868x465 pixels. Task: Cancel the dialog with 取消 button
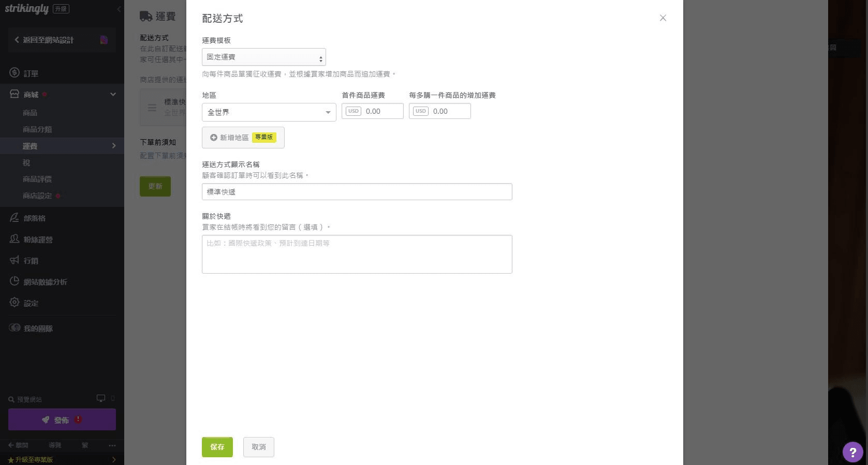click(x=259, y=447)
